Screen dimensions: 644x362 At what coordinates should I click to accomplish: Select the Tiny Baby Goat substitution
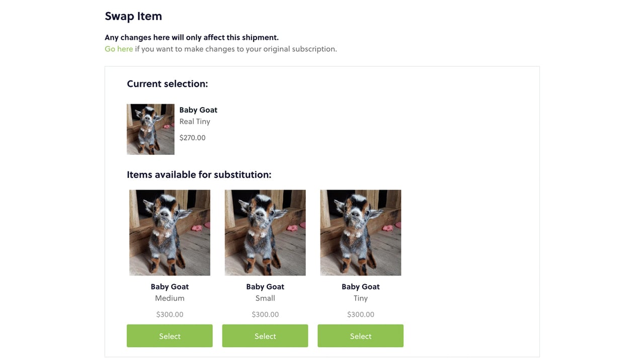tap(360, 336)
